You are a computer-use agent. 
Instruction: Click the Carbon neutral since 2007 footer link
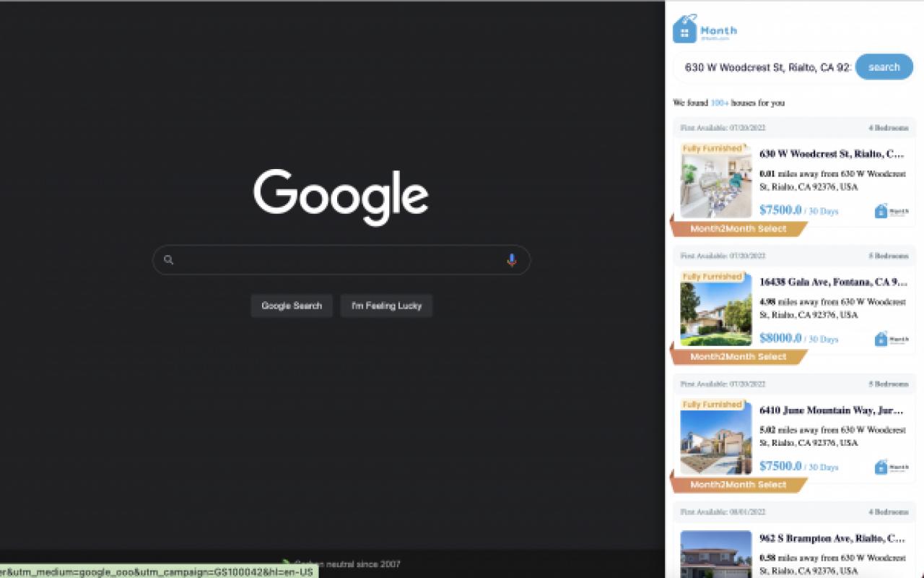point(347,564)
